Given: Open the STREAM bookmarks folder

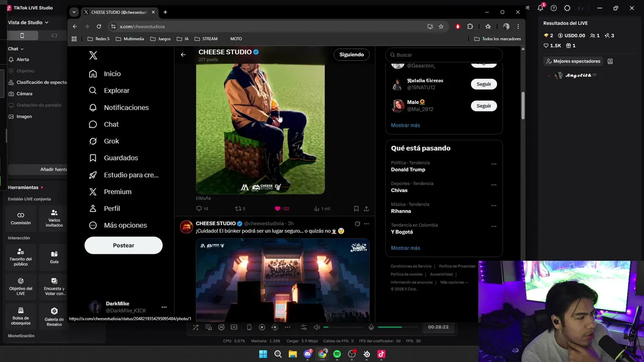Looking at the screenshot, I should pos(206,39).
